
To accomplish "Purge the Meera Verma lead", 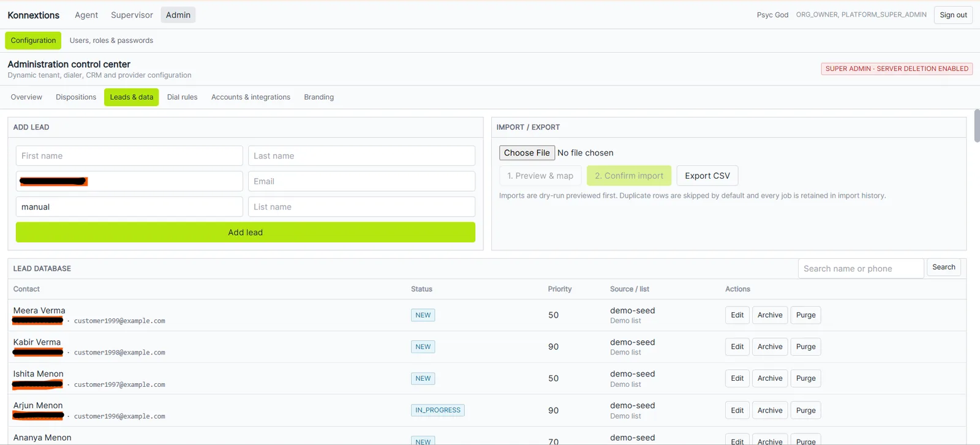I will click(x=805, y=315).
